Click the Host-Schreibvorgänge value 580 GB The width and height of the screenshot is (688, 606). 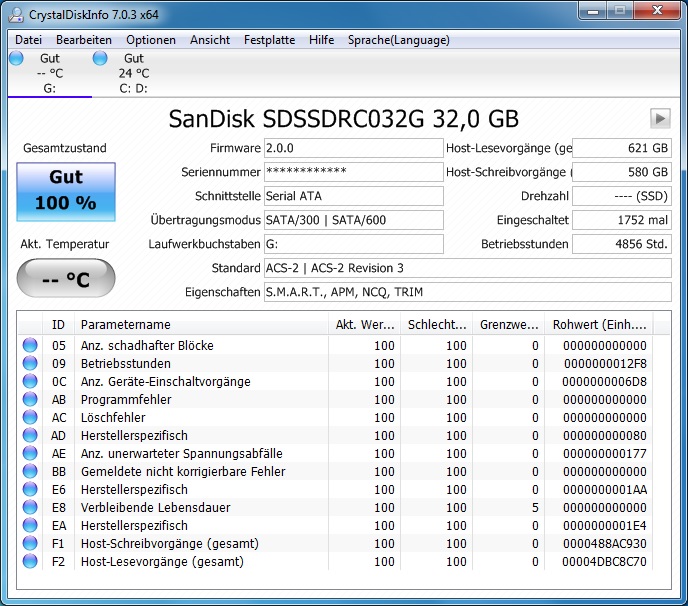click(x=622, y=172)
